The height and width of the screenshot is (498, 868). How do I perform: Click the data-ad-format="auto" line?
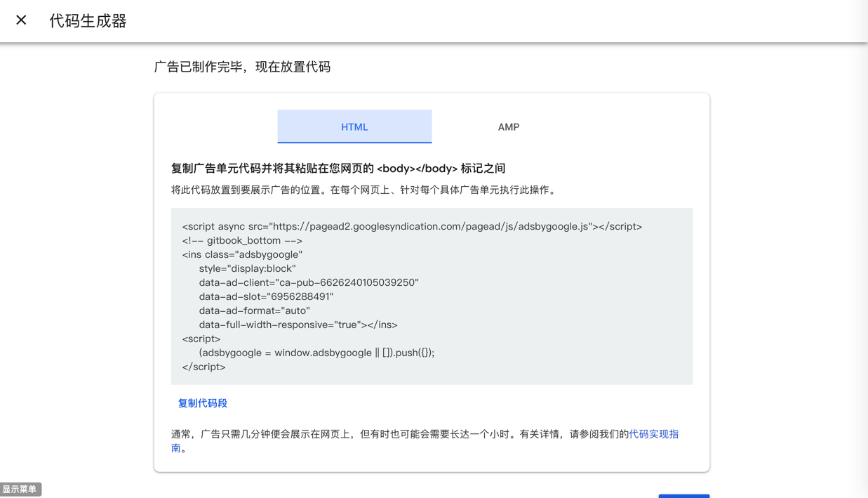point(254,310)
